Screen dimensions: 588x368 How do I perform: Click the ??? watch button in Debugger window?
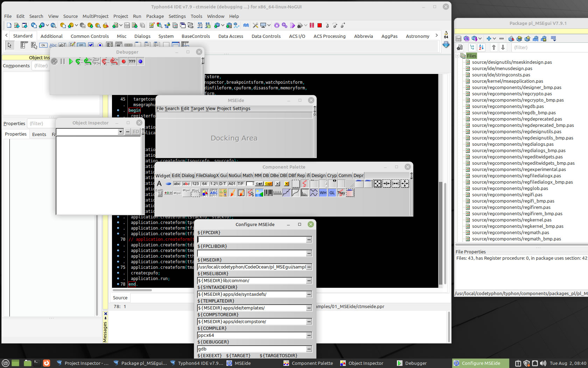(132, 61)
